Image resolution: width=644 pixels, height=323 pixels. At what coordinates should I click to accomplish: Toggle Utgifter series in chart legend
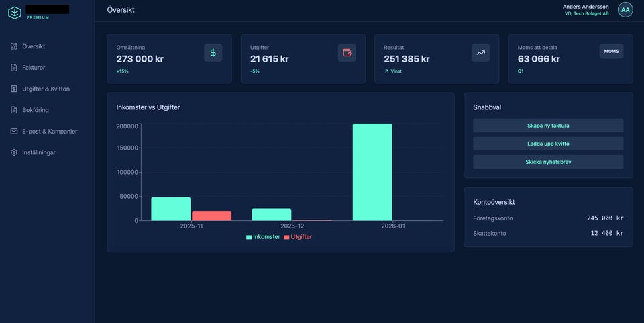pos(298,237)
